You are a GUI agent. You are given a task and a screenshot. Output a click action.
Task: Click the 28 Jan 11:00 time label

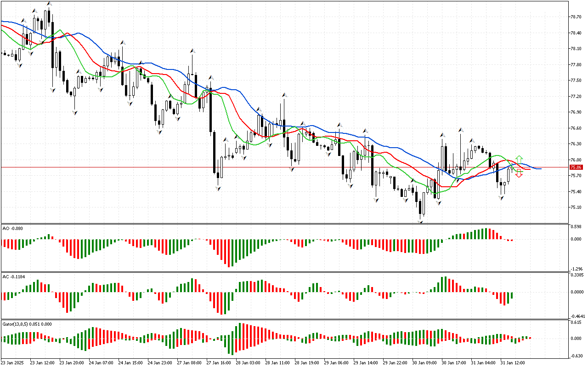coord(278,363)
